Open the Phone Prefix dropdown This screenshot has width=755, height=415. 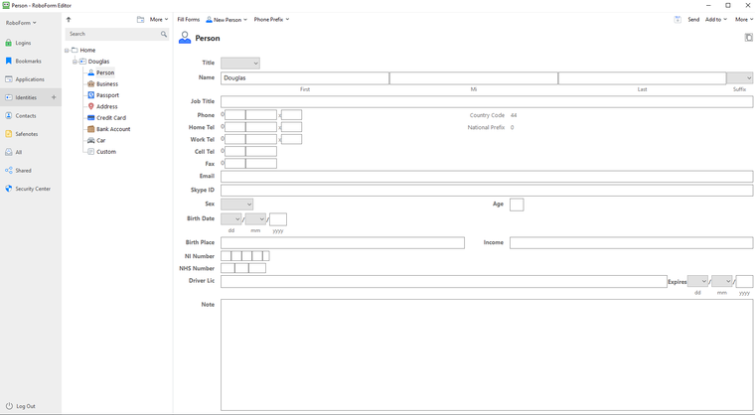[272, 19]
